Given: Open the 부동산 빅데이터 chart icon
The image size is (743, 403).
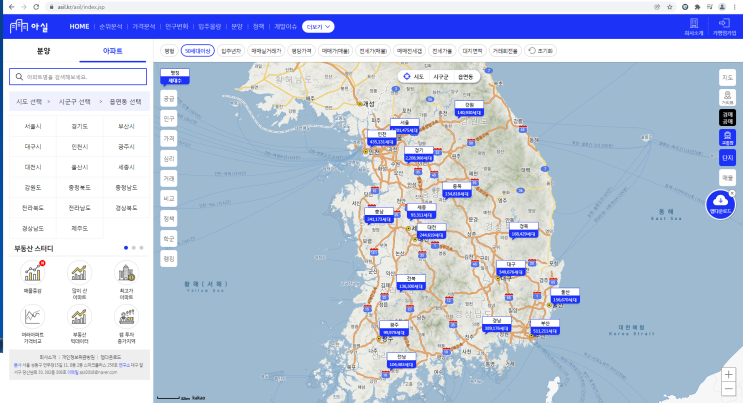Looking at the screenshot, I should 79,316.
